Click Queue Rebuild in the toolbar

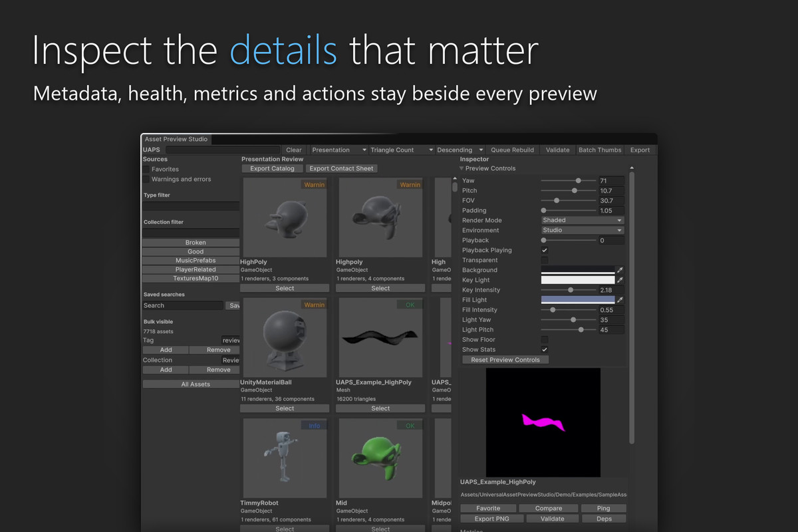(x=513, y=150)
